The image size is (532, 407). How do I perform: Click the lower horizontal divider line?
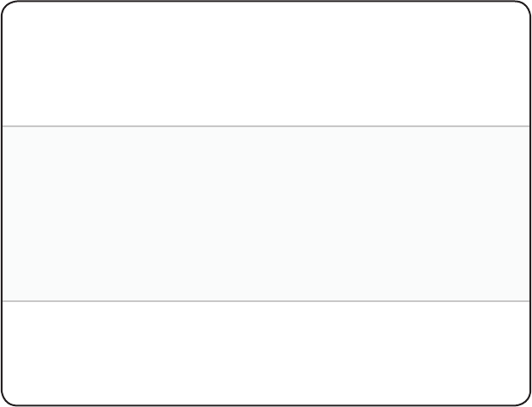coord(266,301)
